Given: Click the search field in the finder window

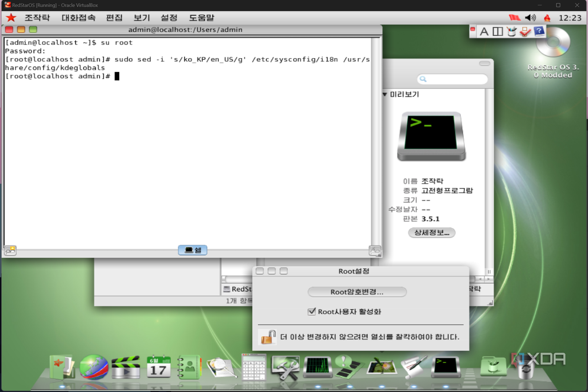Looking at the screenshot, I should click(x=452, y=79).
